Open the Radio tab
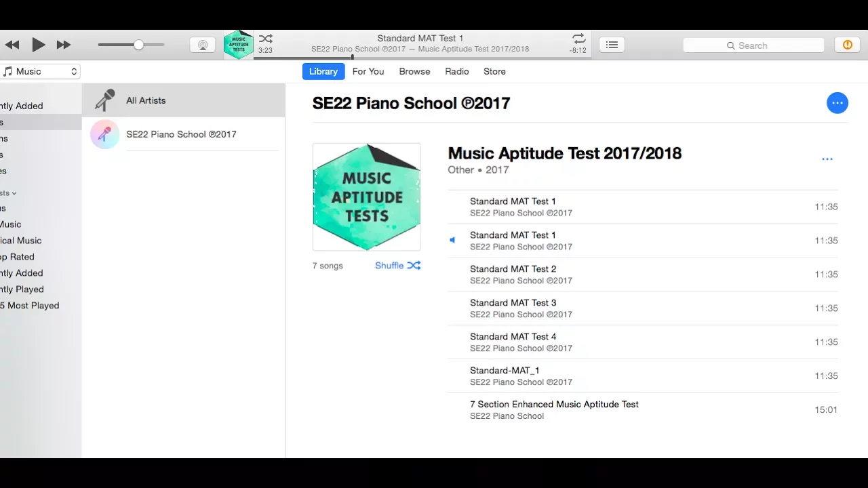868x488 pixels. coord(457,71)
